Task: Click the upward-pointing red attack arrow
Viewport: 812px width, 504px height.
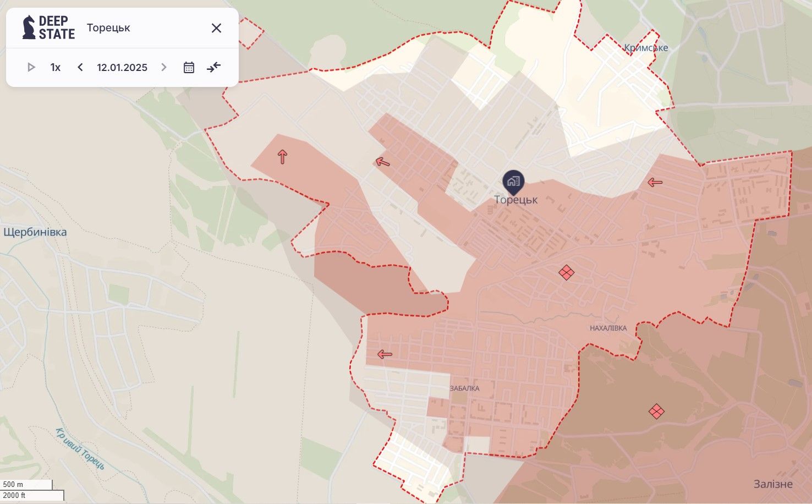Action: point(282,157)
